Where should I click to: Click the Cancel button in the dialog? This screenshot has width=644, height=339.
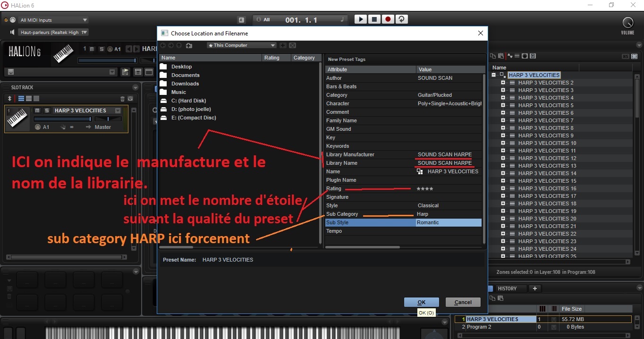(463, 302)
